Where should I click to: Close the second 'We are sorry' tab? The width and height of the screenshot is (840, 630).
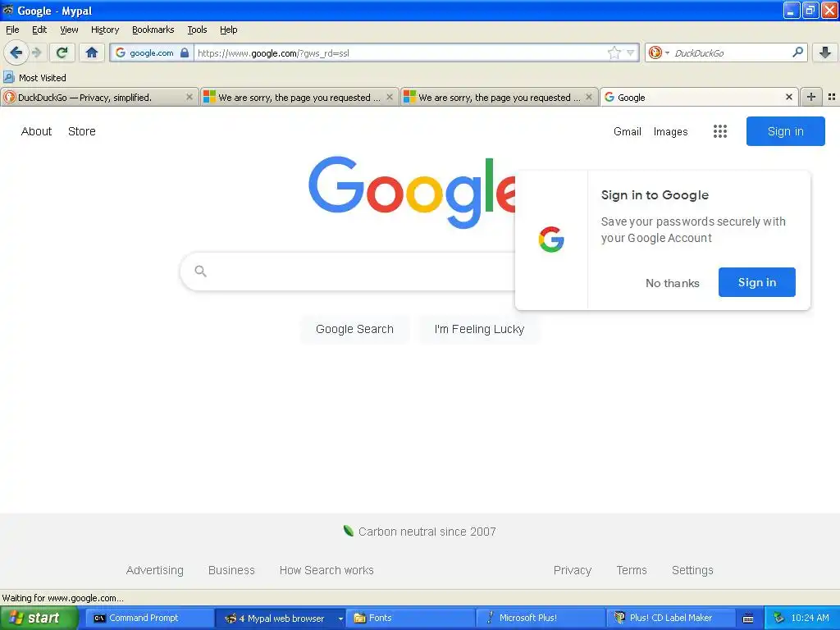[589, 97]
